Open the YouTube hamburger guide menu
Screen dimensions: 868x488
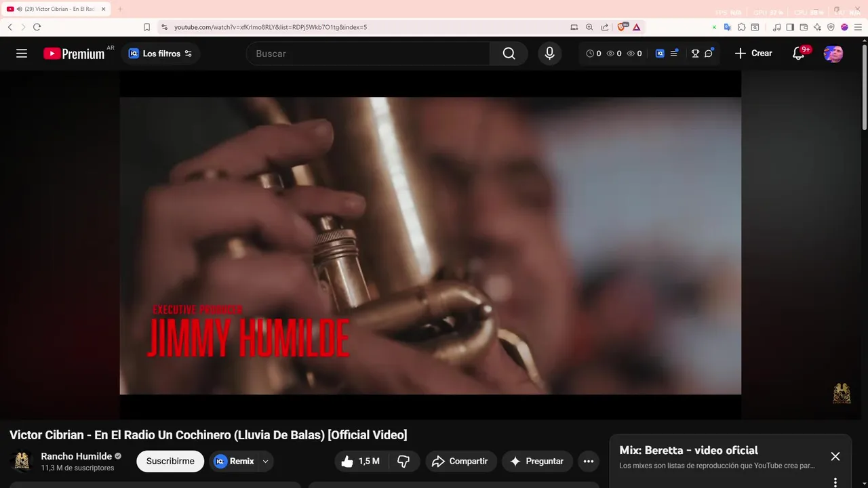click(22, 54)
